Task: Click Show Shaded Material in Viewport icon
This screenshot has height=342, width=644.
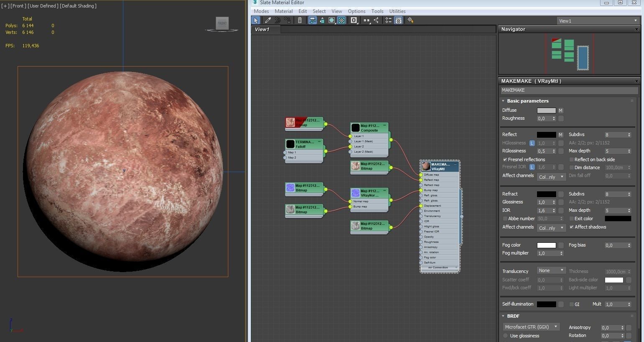Action: point(332,20)
